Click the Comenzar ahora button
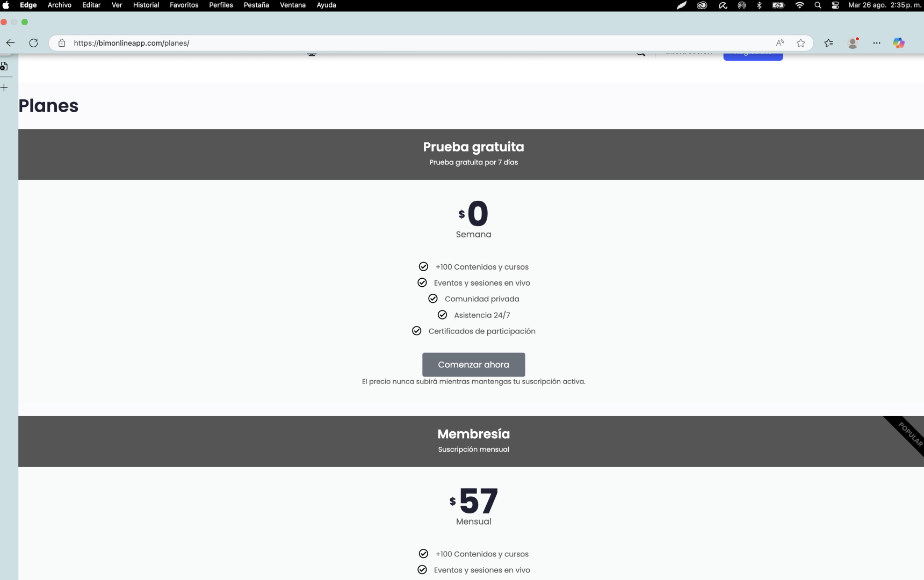Viewport: 924px width, 580px height. point(473,365)
